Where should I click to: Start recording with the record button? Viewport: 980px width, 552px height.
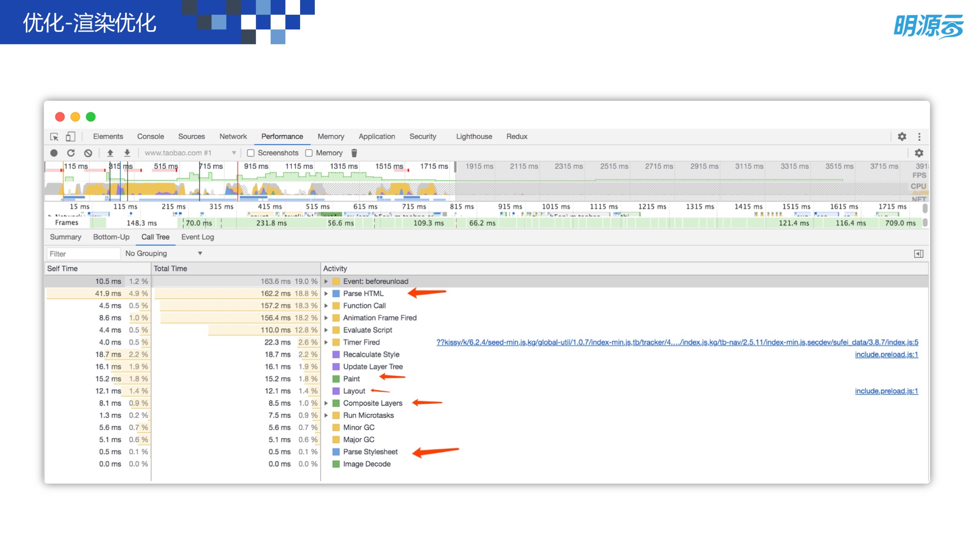point(54,153)
